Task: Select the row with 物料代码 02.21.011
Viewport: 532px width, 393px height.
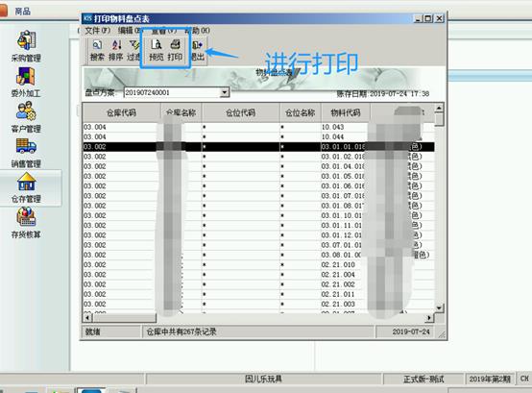Action: tap(258, 294)
